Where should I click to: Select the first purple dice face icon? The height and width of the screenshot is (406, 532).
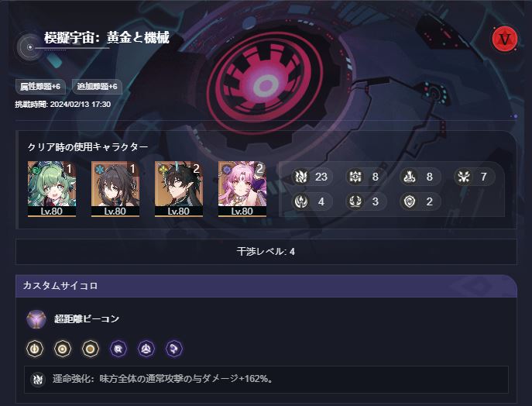click(x=118, y=349)
